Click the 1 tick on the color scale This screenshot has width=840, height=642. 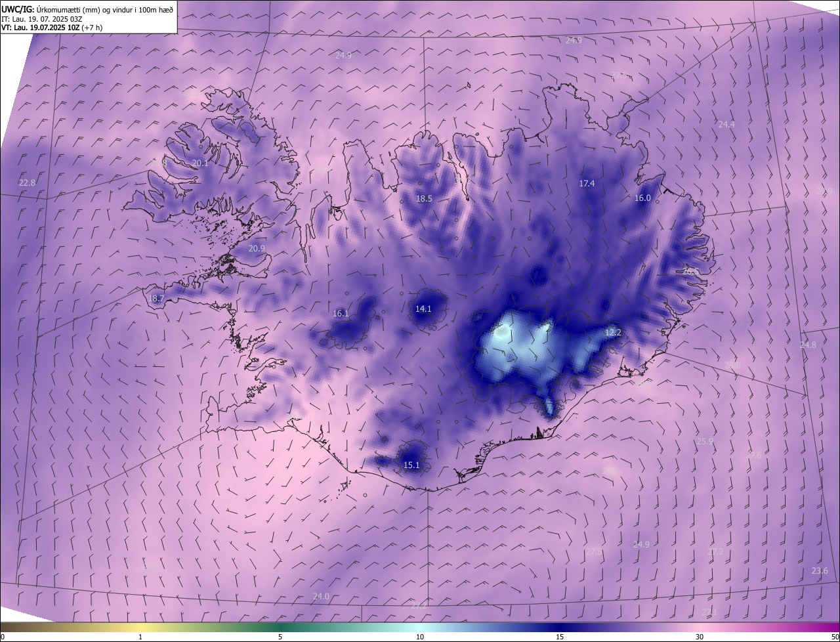(x=140, y=637)
